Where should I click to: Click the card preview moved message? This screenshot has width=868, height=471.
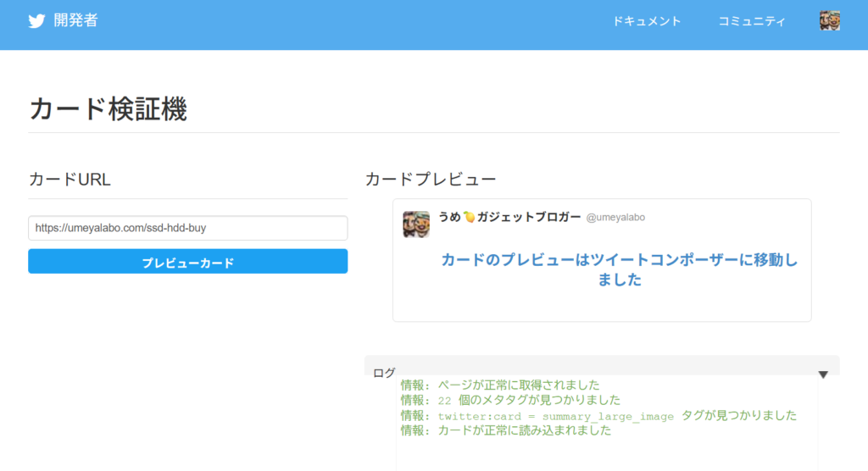[619, 270]
